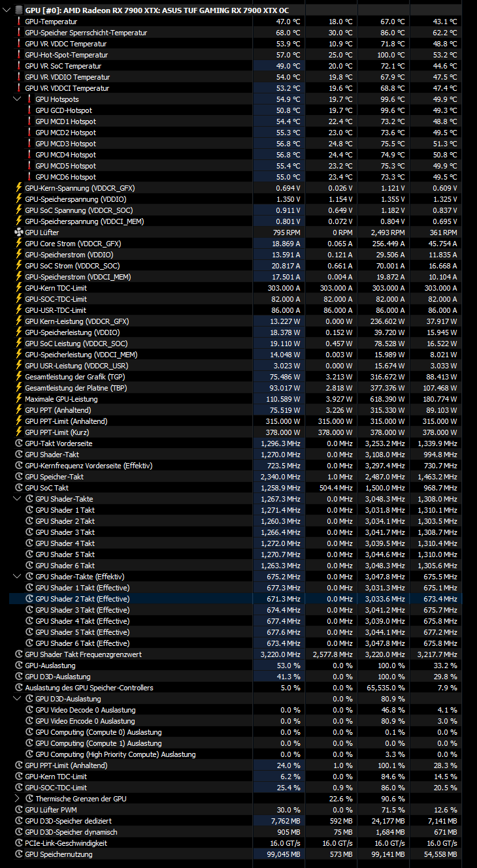The width and height of the screenshot is (477, 868).
Task: Select GPU Shader 5 Takt (Effective) row
Action: pos(235,632)
